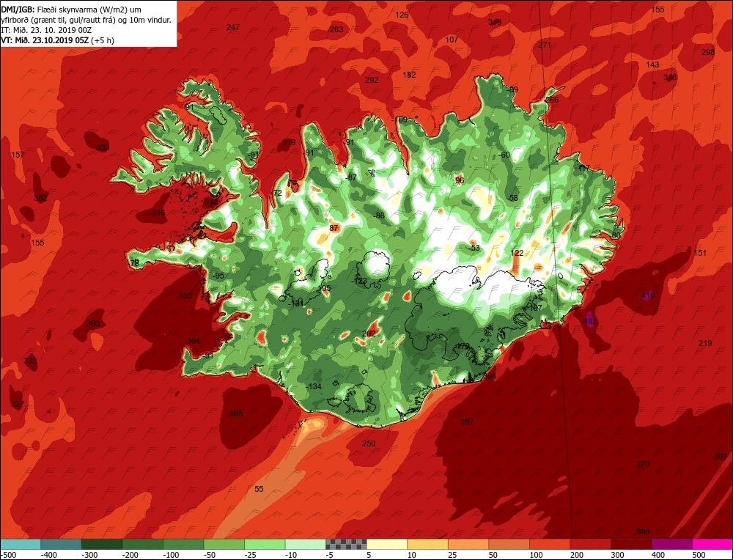
Task: Click the map value '247' in the northwest sea
Action: [233, 27]
